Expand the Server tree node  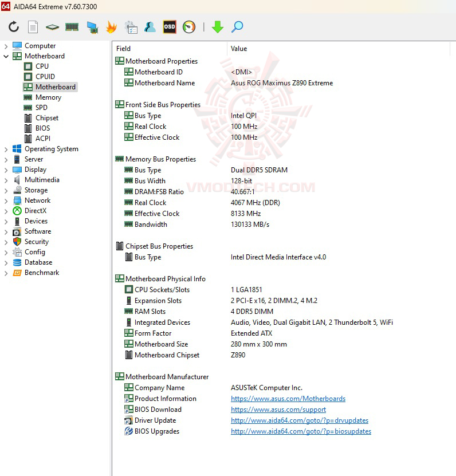point(6,159)
